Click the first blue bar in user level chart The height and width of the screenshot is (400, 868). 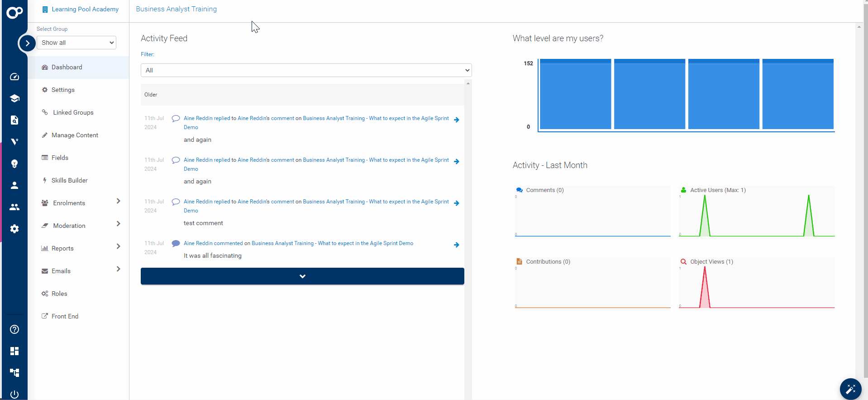tap(575, 94)
